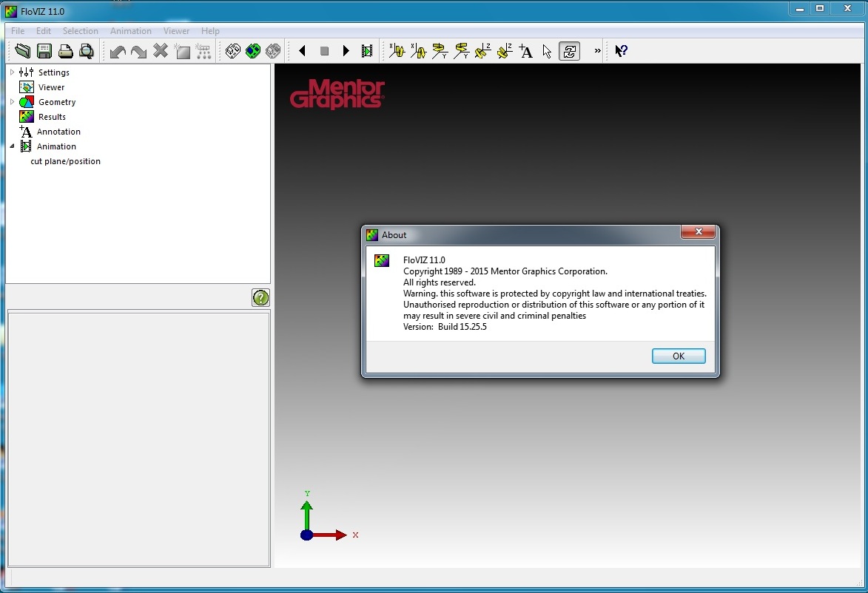868x593 pixels.
Task: Close the About dialog with red X
Action: pyautogui.click(x=698, y=231)
